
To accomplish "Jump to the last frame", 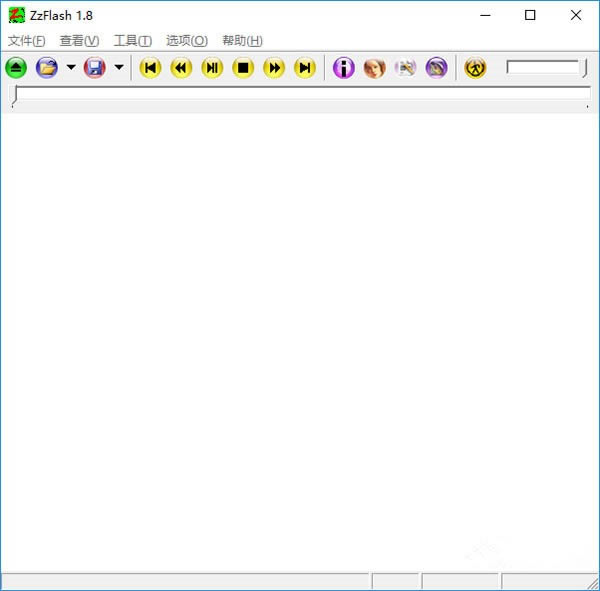I will (x=305, y=68).
